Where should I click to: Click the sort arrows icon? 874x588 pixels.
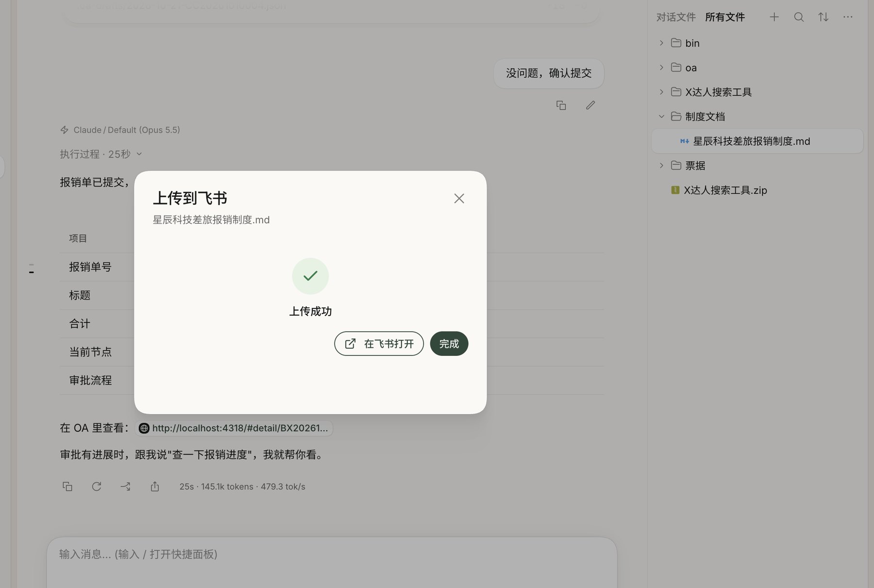pyautogui.click(x=824, y=17)
